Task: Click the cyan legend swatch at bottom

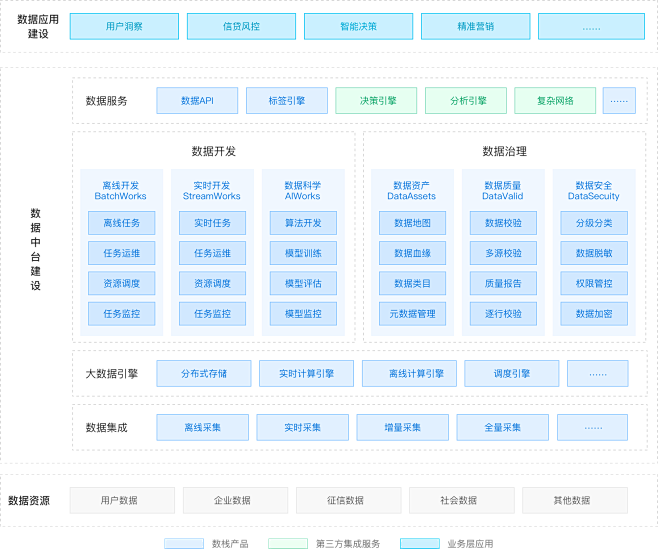Action: 419,543
